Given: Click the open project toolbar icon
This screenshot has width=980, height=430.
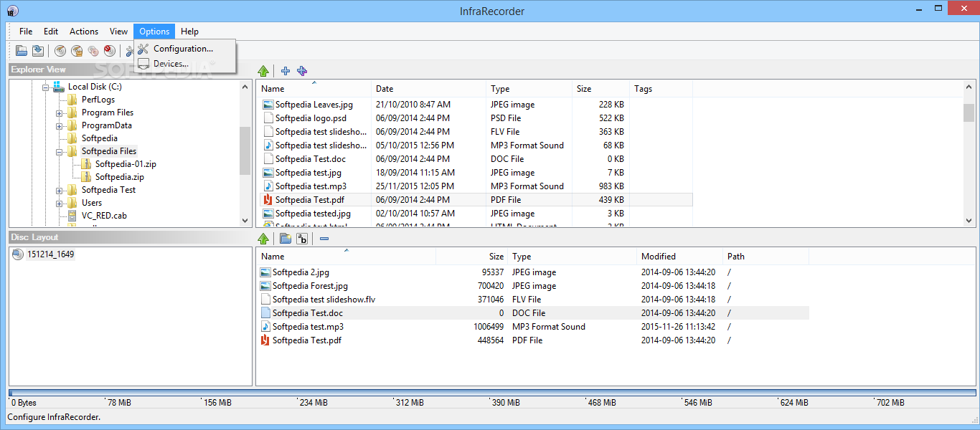Looking at the screenshot, I should (22, 50).
